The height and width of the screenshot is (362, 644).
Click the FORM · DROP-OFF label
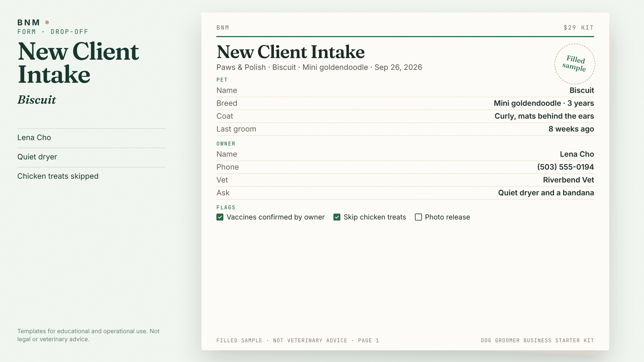pyautogui.click(x=53, y=32)
